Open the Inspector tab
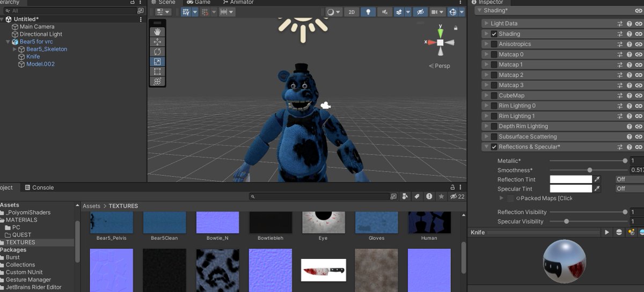Image resolution: width=644 pixels, height=292 pixels. point(488,2)
